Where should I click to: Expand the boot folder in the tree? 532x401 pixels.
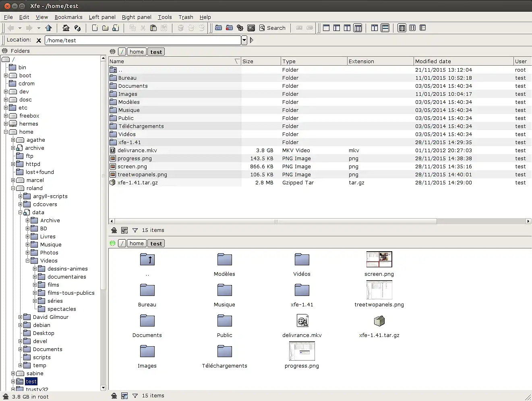[6, 76]
